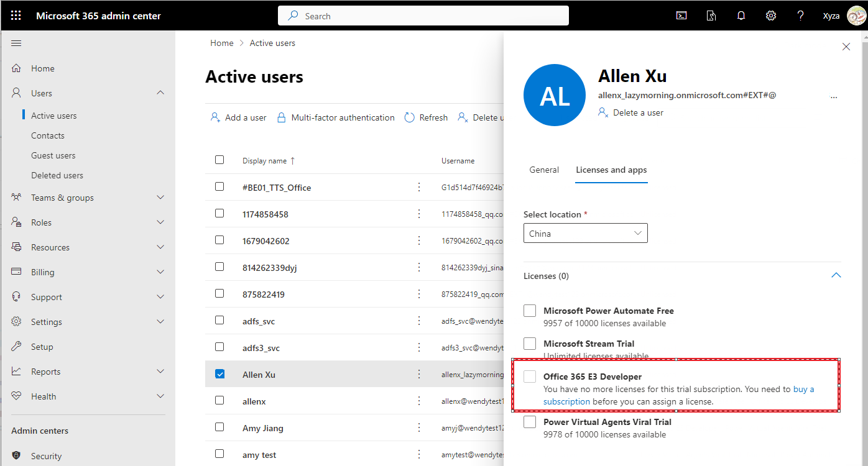Expand the Resources section chevron
This screenshot has height=466, width=868.
point(160,247)
